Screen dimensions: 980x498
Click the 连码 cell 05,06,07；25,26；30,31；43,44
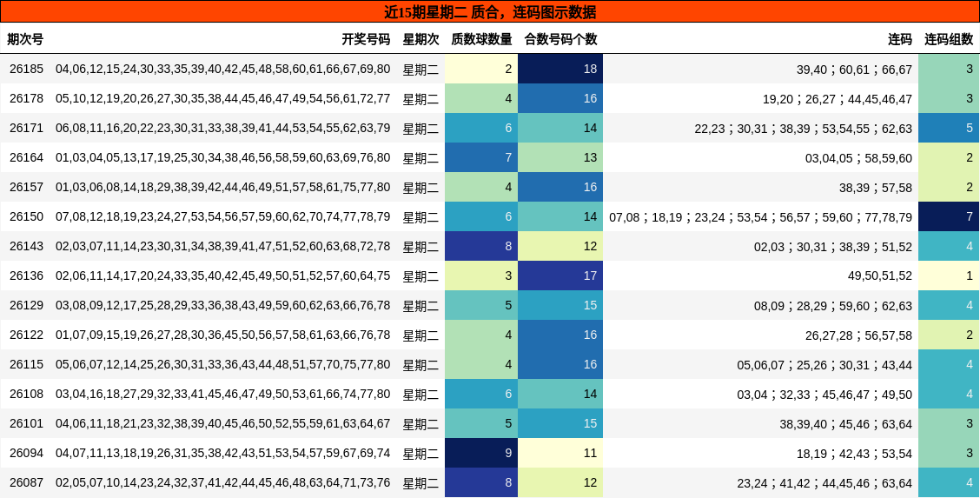(x=824, y=365)
